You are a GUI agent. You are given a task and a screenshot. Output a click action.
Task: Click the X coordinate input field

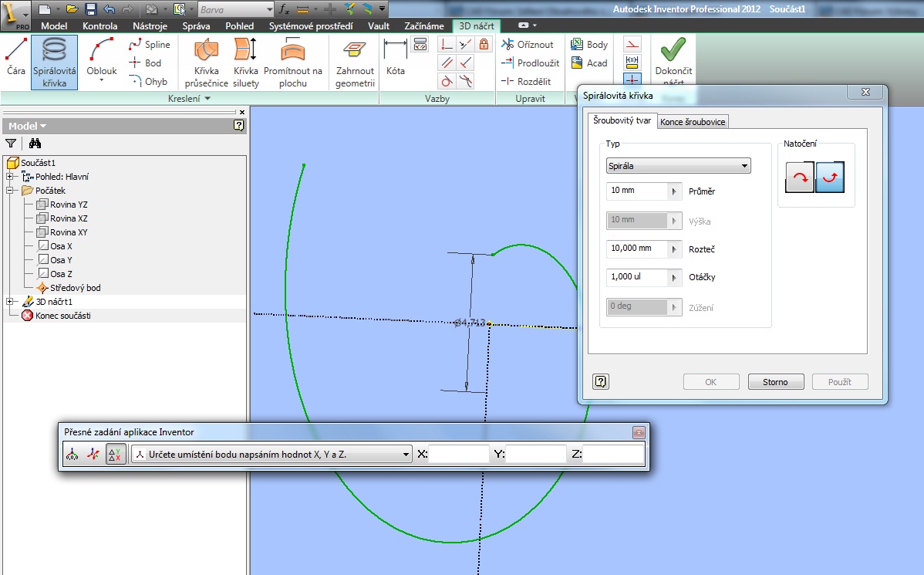[458, 454]
